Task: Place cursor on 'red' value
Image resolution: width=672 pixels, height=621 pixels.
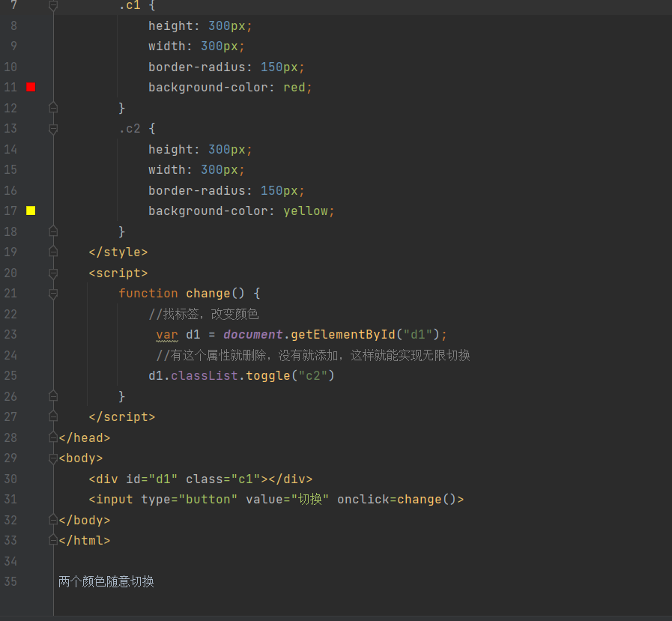Action: (x=294, y=88)
